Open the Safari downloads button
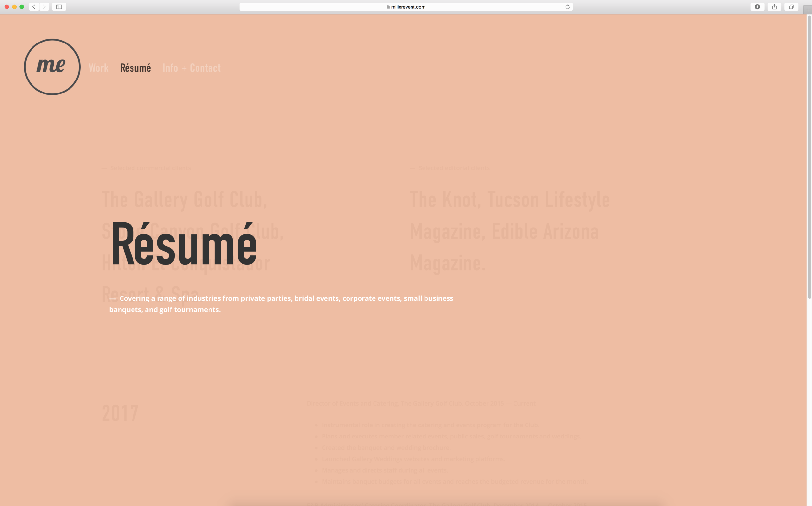Screen dimensions: 812x506 tap(757, 7)
